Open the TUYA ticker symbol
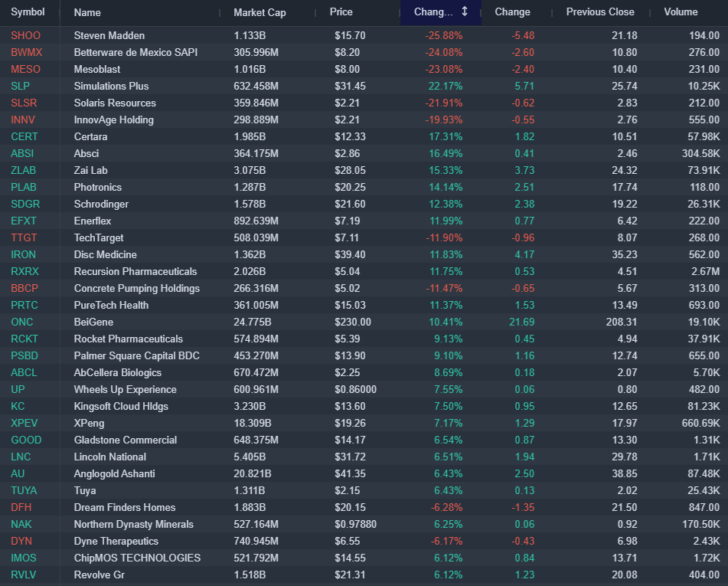 click(x=24, y=490)
